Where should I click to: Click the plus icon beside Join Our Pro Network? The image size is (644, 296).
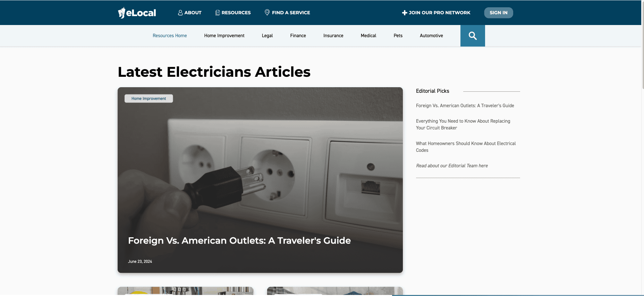tap(405, 13)
